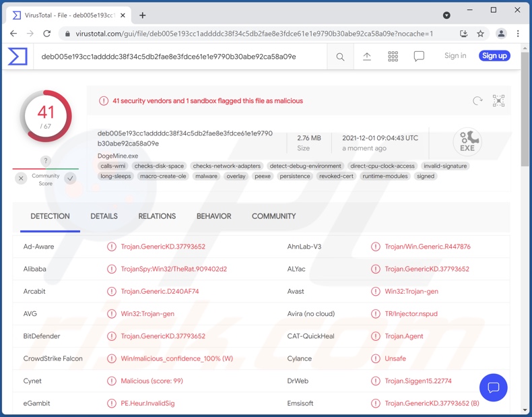Click the upload file icon

click(x=366, y=57)
